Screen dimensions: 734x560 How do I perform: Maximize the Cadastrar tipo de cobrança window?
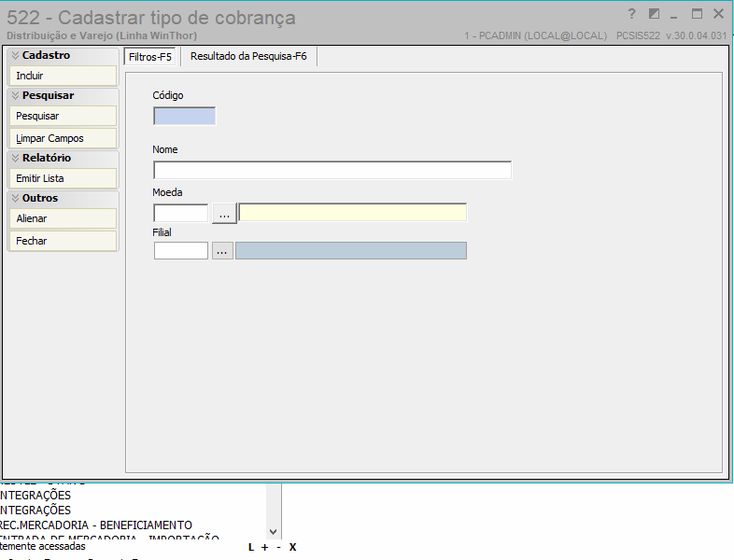point(697,14)
